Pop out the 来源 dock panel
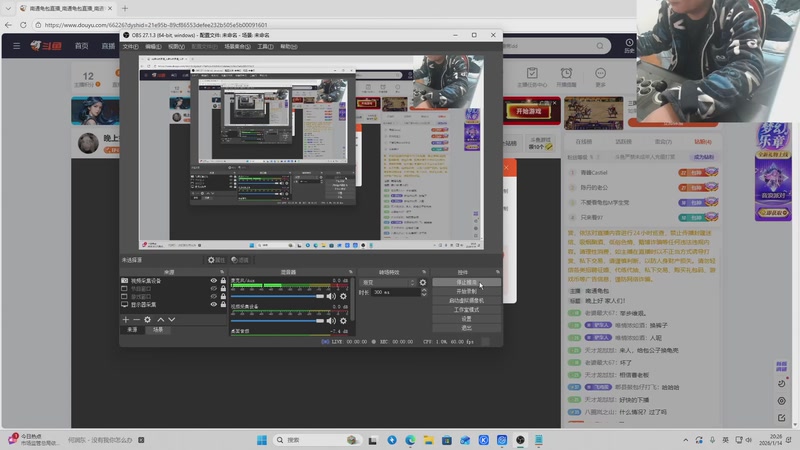This screenshot has width=800, height=450. coord(222,272)
